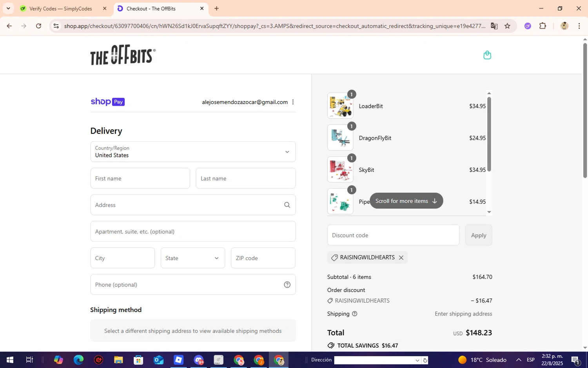This screenshot has height=368, width=588.
Task: Click the LoaderBit product thumbnail
Action: (340, 106)
